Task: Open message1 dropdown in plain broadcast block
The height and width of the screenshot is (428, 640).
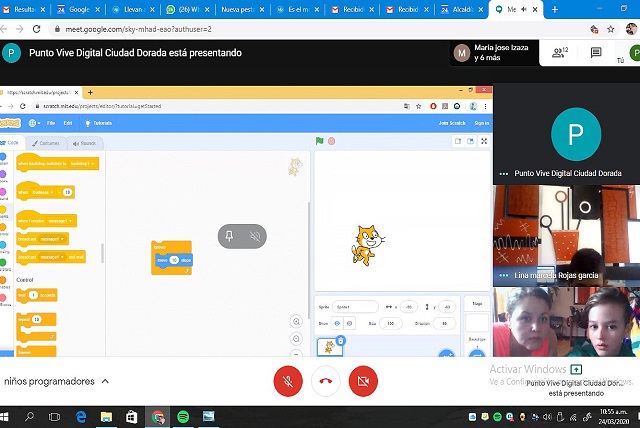Action: (52, 239)
